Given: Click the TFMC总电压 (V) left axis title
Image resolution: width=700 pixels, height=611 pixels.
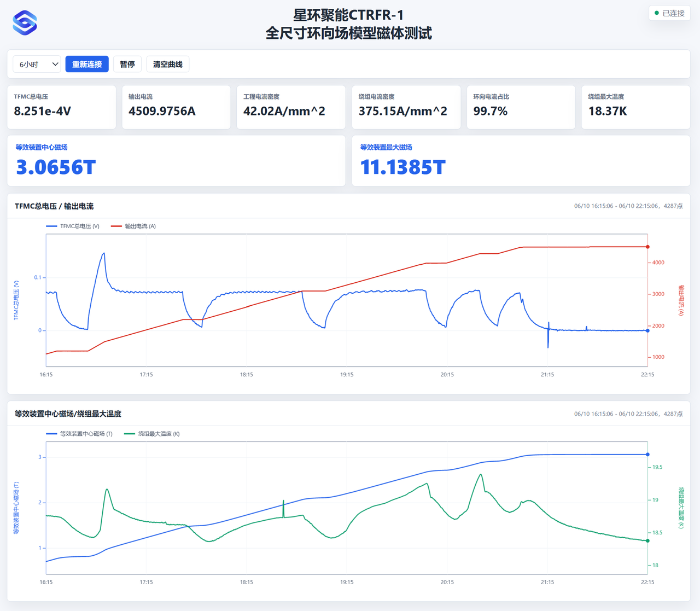Looking at the screenshot, I should pos(16,300).
